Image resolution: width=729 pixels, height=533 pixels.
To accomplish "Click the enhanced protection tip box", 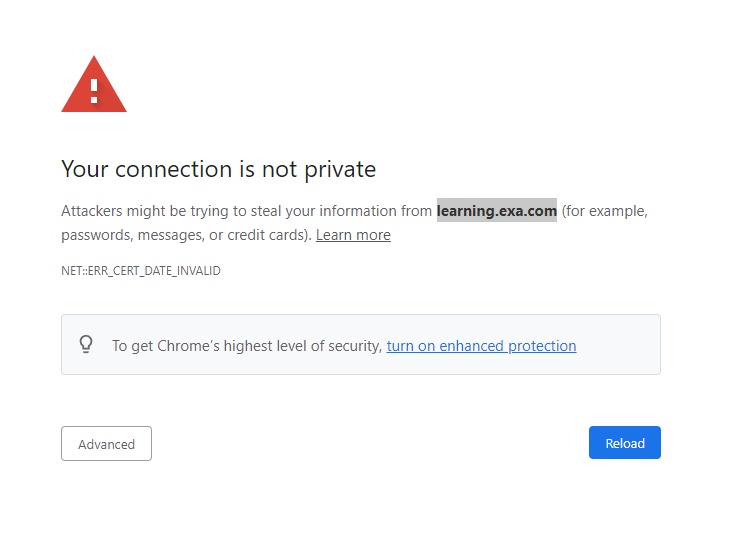I will (x=361, y=345).
